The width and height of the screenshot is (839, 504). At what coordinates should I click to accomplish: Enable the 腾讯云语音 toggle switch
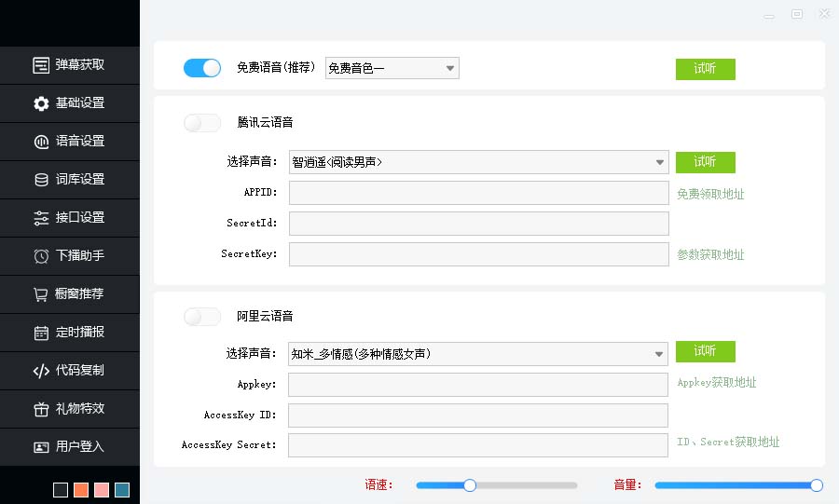pos(202,123)
